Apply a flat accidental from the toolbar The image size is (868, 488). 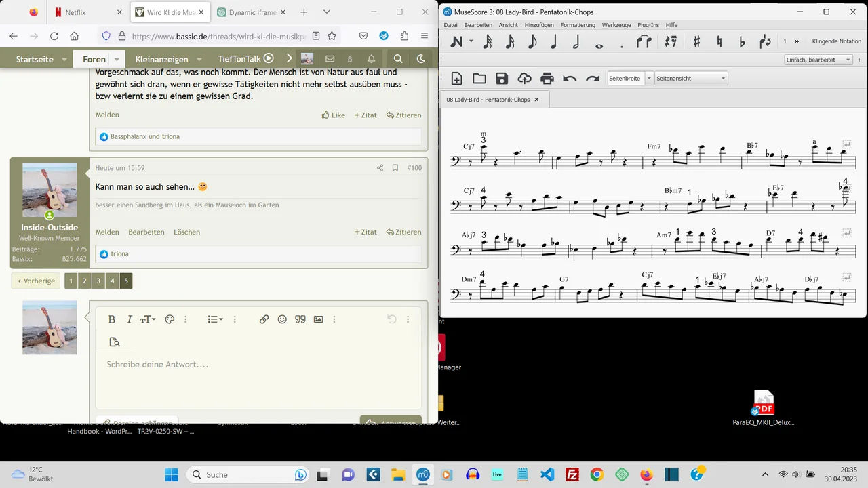743,42
